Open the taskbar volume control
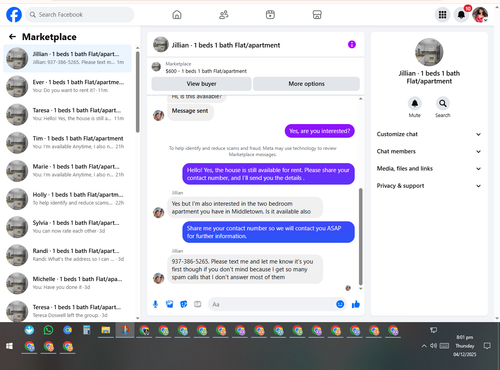This screenshot has width=500, height=370. click(x=433, y=346)
